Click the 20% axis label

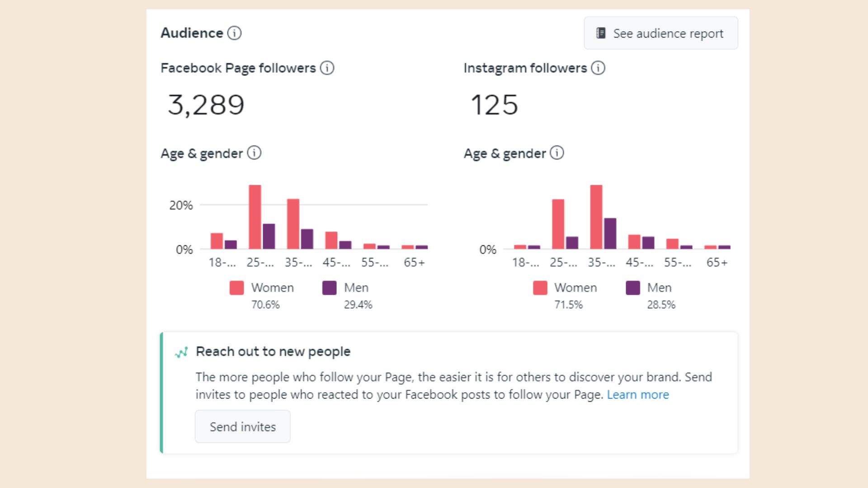pos(181,205)
